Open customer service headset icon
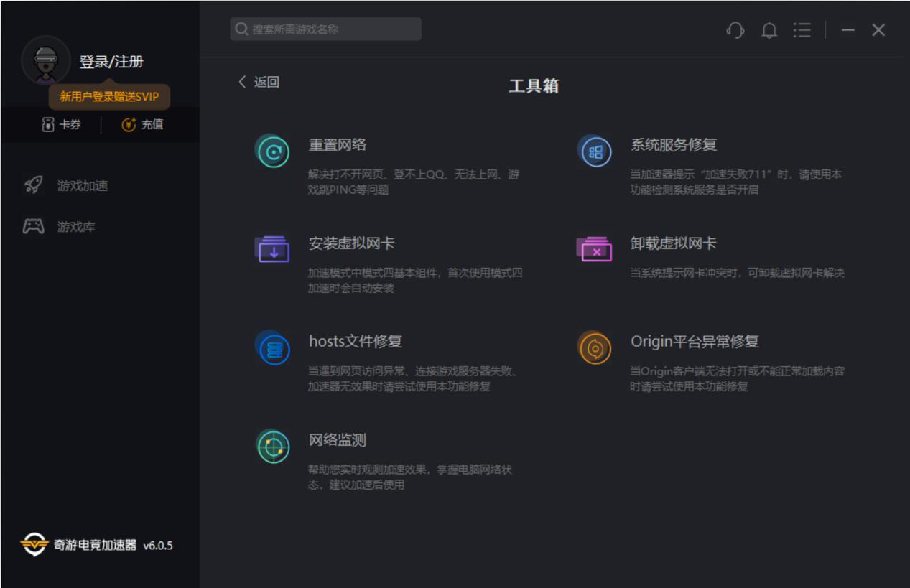910x588 pixels. [x=735, y=30]
